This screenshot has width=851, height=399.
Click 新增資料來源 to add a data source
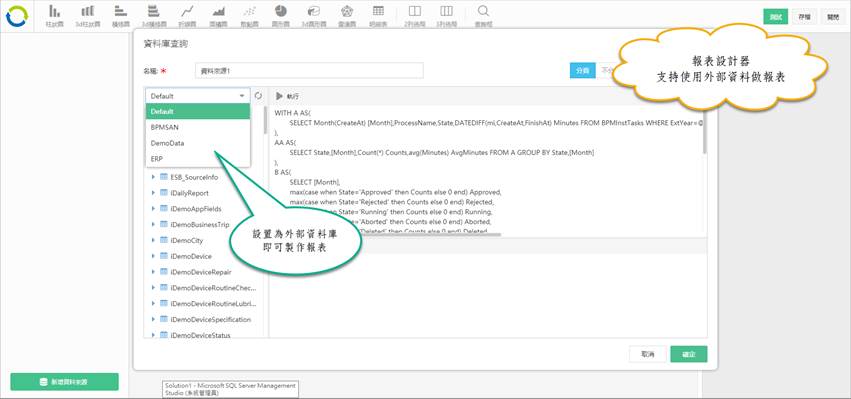point(65,382)
